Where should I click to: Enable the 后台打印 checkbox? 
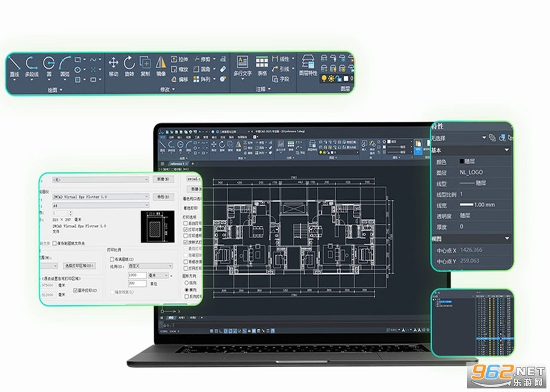[x=186, y=223]
